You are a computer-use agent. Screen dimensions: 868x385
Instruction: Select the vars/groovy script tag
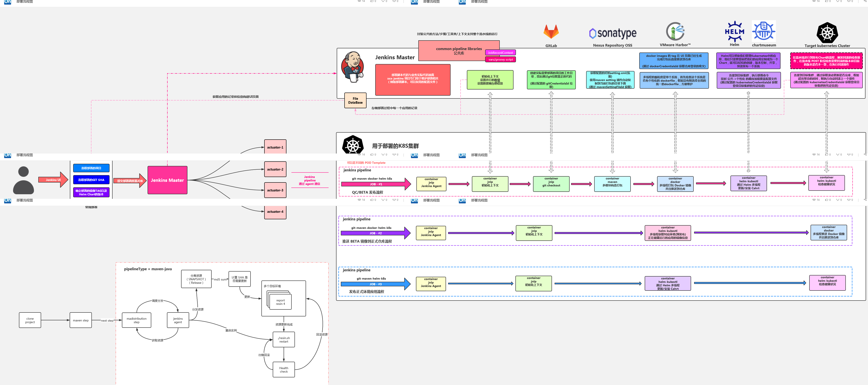(x=500, y=60)
